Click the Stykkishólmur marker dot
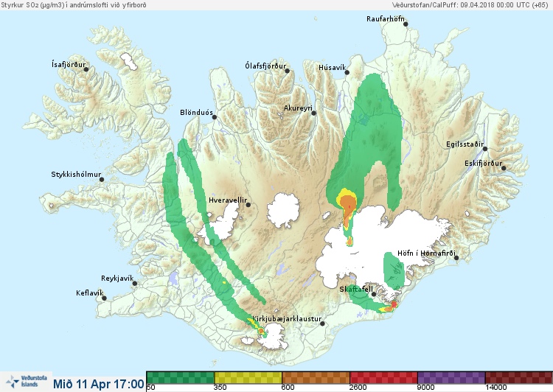The width and height of the screenshot is (553, 392). click(102, 180)
